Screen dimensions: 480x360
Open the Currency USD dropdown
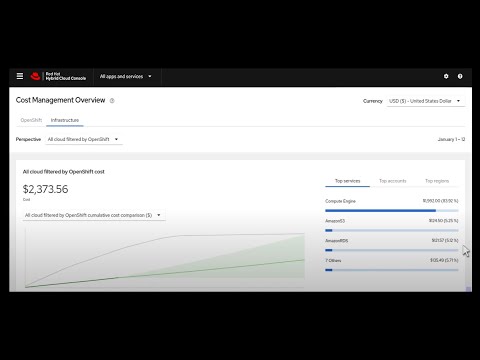426,101
